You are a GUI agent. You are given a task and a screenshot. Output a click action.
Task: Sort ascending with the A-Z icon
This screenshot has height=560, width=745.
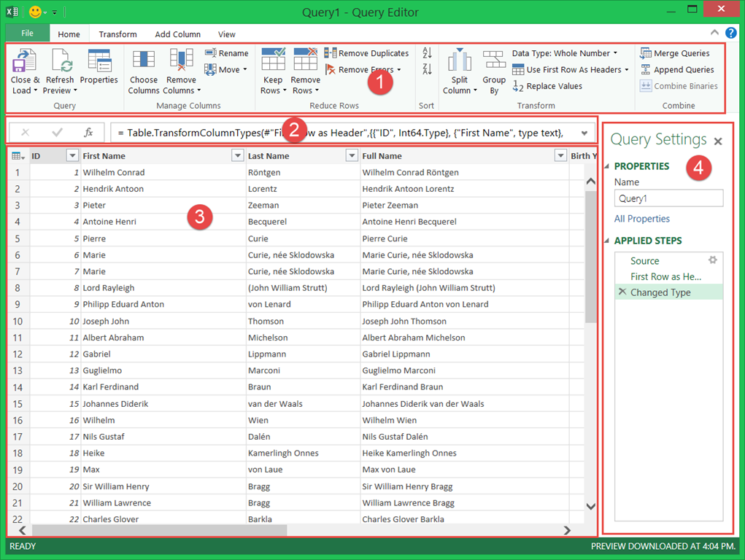428,53
